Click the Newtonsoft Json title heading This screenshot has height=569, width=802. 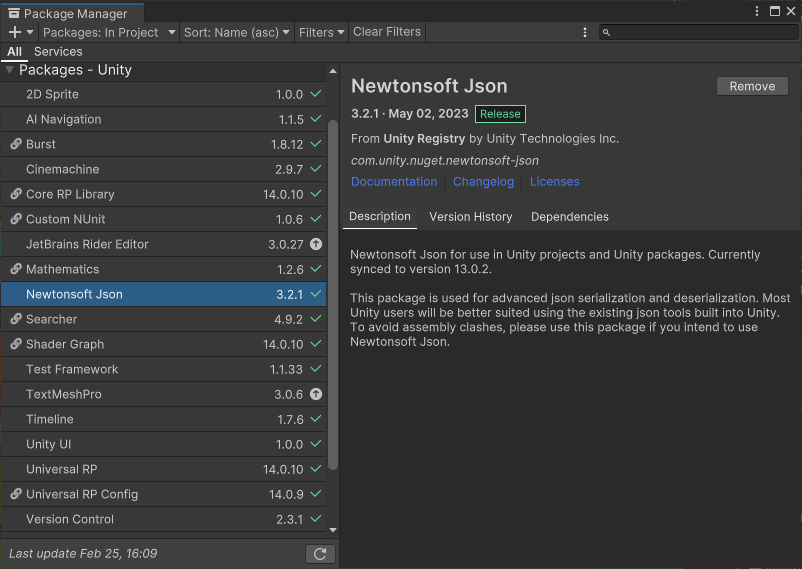tap(429, 86)
